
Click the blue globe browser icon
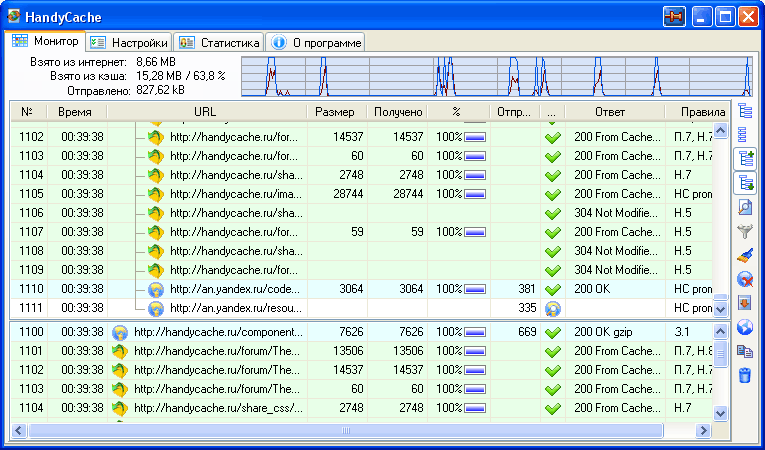745,327
